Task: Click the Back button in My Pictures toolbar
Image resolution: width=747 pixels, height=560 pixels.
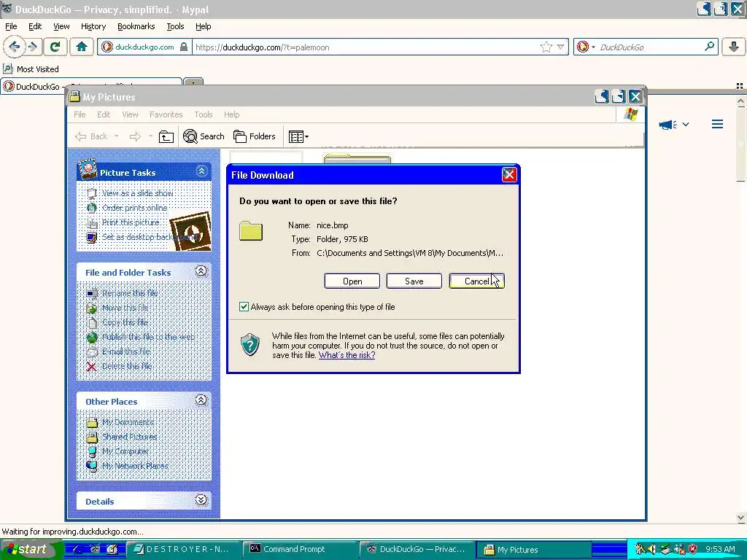Action: (91, 136)
